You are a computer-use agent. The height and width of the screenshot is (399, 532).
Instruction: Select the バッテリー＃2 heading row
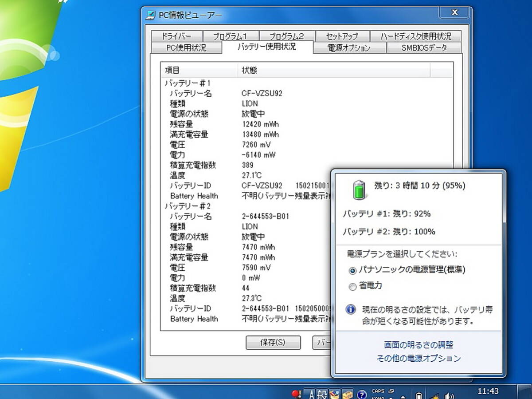coord(188,206)
